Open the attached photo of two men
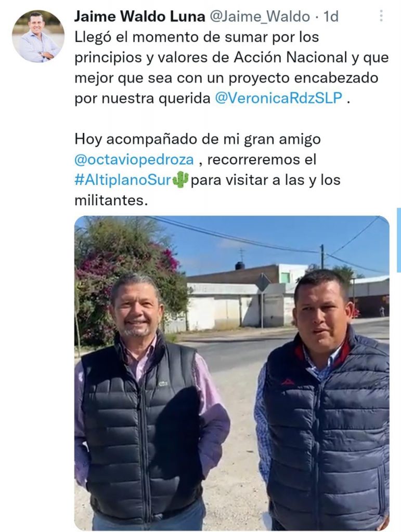The width and height of the screenshot is (401, 532). pos(232,373)
